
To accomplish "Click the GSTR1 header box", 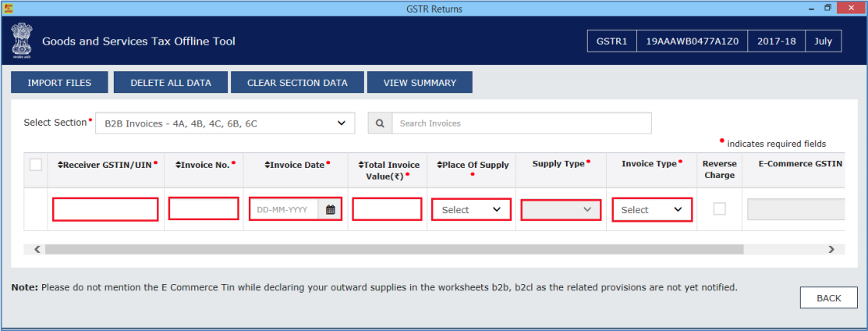I will 611,41.
